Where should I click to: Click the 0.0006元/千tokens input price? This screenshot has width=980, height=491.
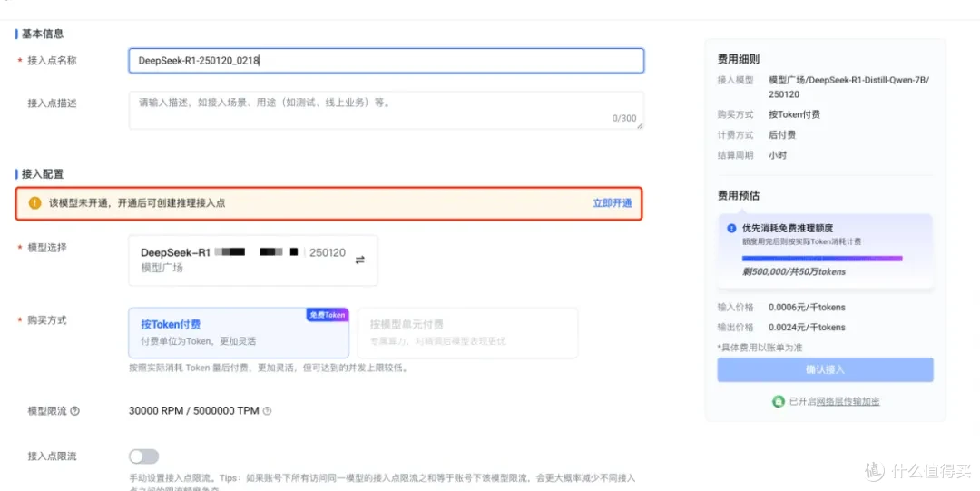coord(807,307)
